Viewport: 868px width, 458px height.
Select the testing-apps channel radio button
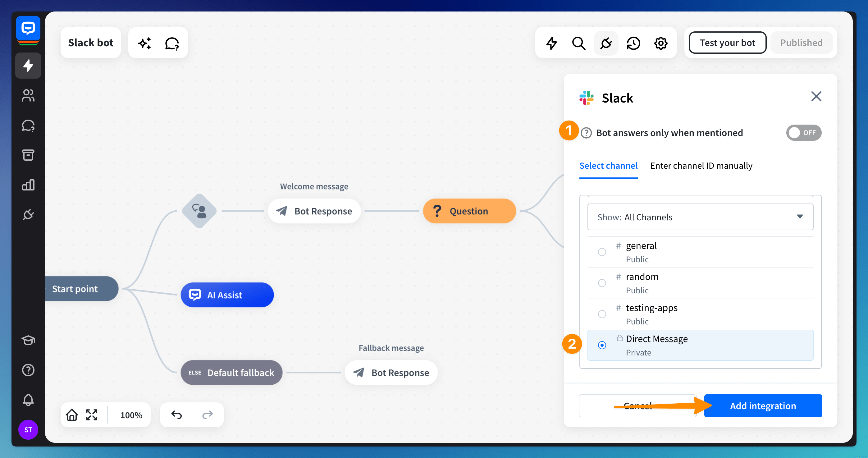602,314
